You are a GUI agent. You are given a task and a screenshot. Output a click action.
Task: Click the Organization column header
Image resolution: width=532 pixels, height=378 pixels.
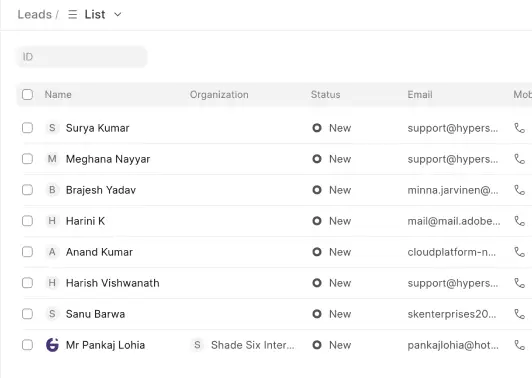click(x=219, y=94)
